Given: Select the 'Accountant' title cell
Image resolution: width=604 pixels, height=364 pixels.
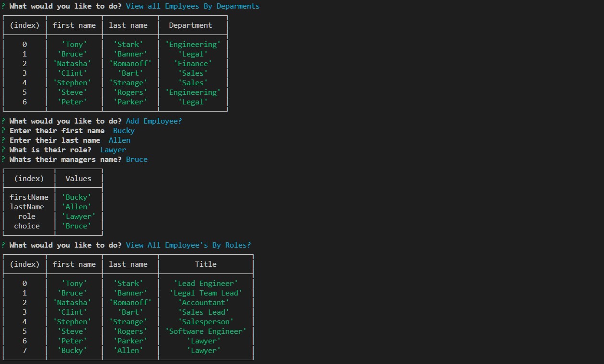Looking at the screenshot, I should [x=204, y=303].
